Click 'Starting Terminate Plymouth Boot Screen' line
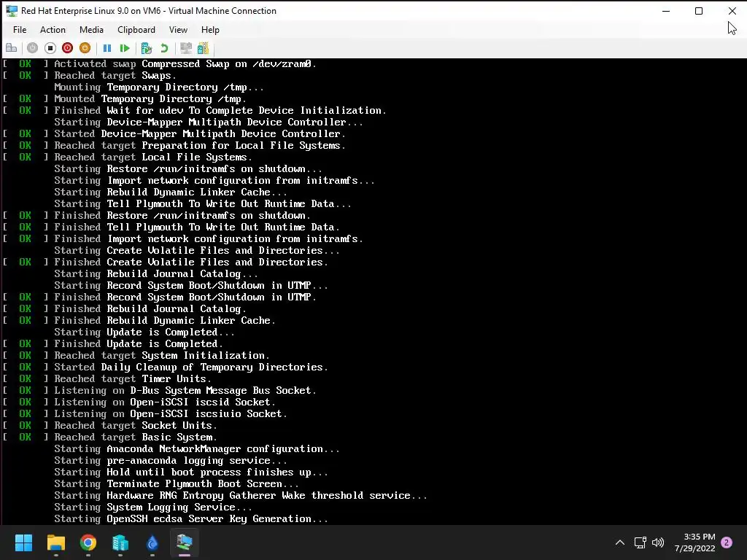747x560 pixels. [177, 484]
